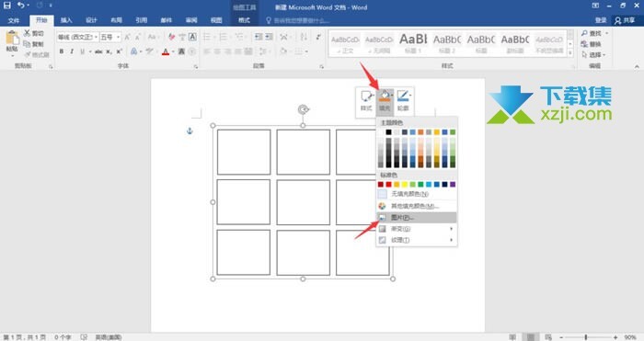Screen dimensions: 644x341
Task: Click the Increase Indent icon
Action: pyautogui.click(x=269, y=37)
